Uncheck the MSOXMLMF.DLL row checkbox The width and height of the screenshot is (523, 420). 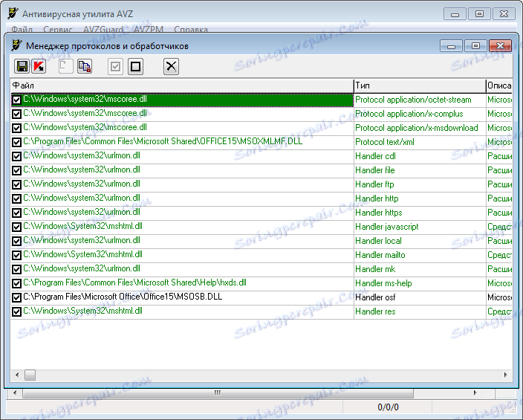pyautogui.click(x=16, y=142)
